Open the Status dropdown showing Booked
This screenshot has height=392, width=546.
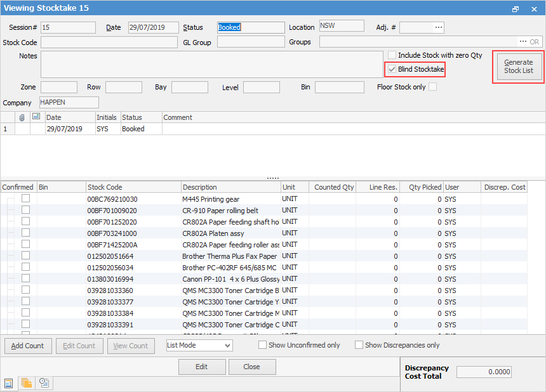click(x=250, y=27)
